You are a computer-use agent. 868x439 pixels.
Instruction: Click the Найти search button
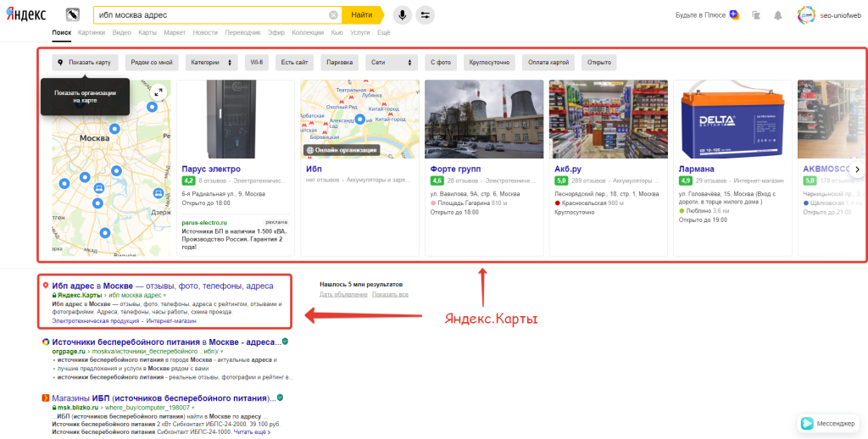(361, 15)
